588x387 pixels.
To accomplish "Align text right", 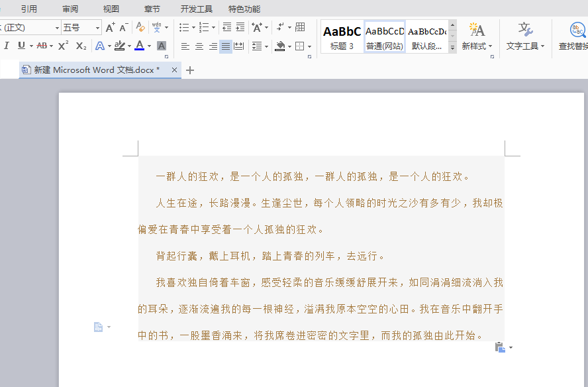I will pos(213,46).
